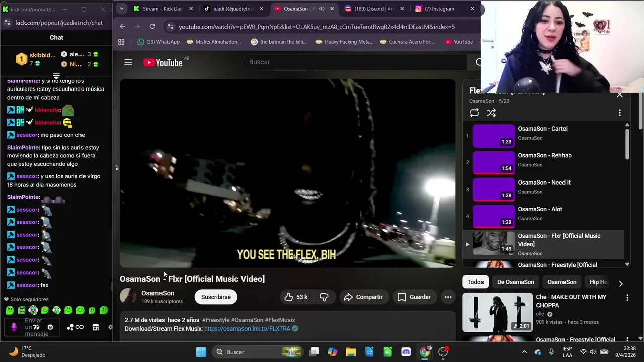The height and width of the screenshot is (362, 644).
Task: Mute audio icon on the OsamaSon tab
Action: click(x=321, y=9)
